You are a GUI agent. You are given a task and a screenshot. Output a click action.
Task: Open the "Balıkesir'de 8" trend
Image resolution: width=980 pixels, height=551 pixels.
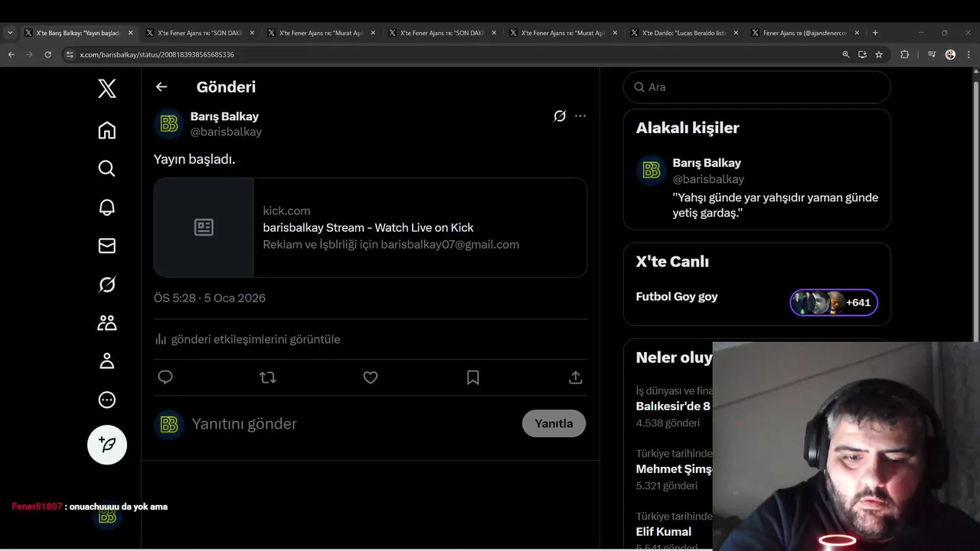673,406
